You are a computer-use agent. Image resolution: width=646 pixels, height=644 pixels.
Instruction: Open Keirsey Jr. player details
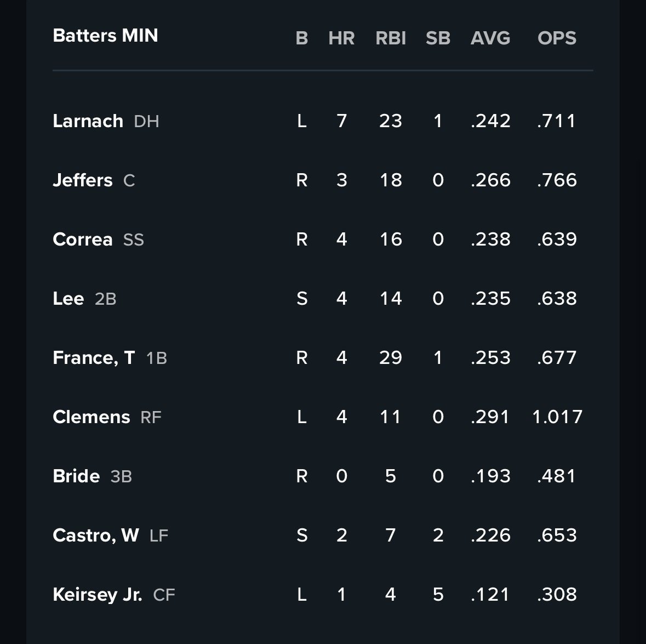[x=98, y=594]
